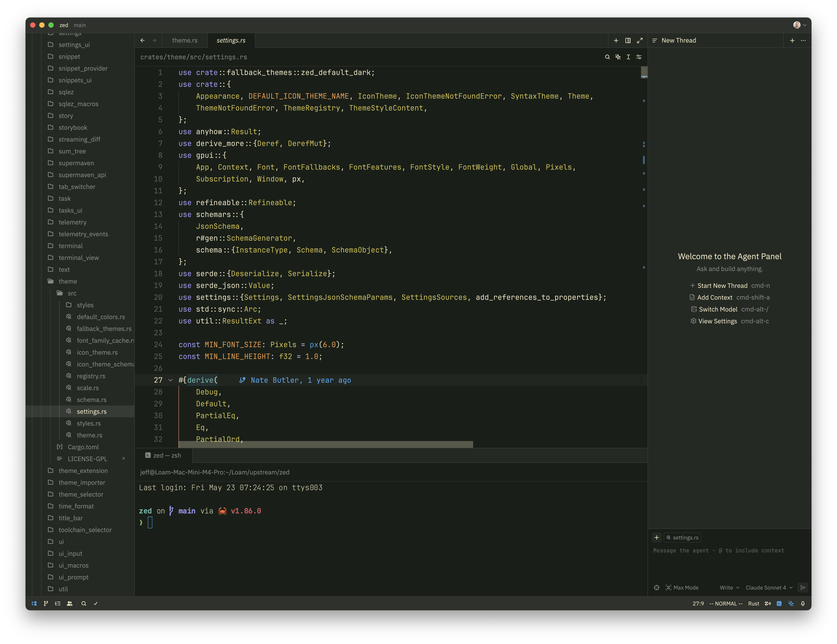
Task: Open thread history icon beside New Thread
Action: [655, 40]
